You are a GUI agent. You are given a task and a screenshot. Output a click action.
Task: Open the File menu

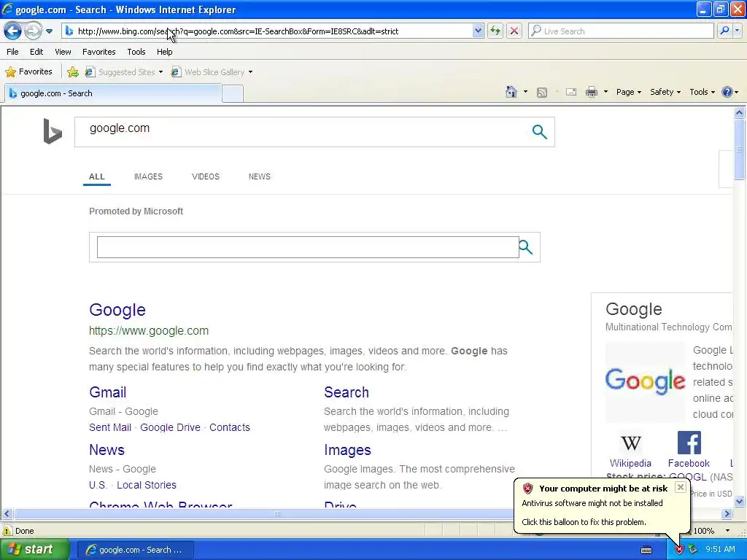(x=12, y=52)
